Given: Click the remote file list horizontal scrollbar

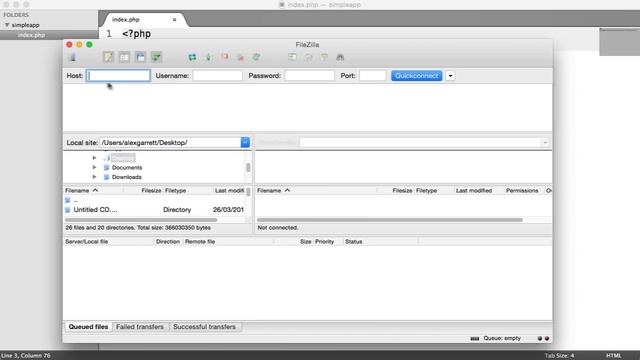Looking at the screenshot, I should tap(390, 220).
